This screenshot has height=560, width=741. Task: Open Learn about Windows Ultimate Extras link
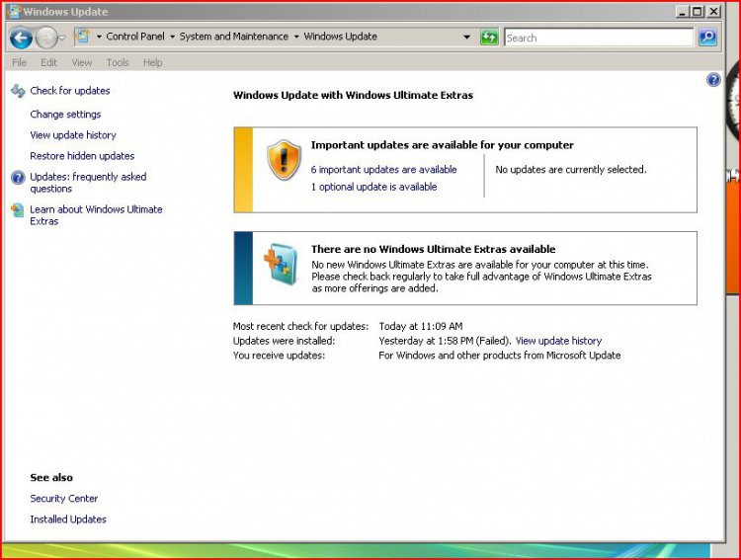(x=96, y=215)
